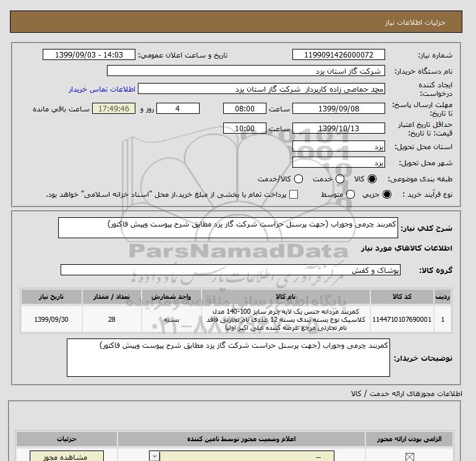Click the buyer notes textbox
Screen dimensions: 476x461
coord(228,358)
